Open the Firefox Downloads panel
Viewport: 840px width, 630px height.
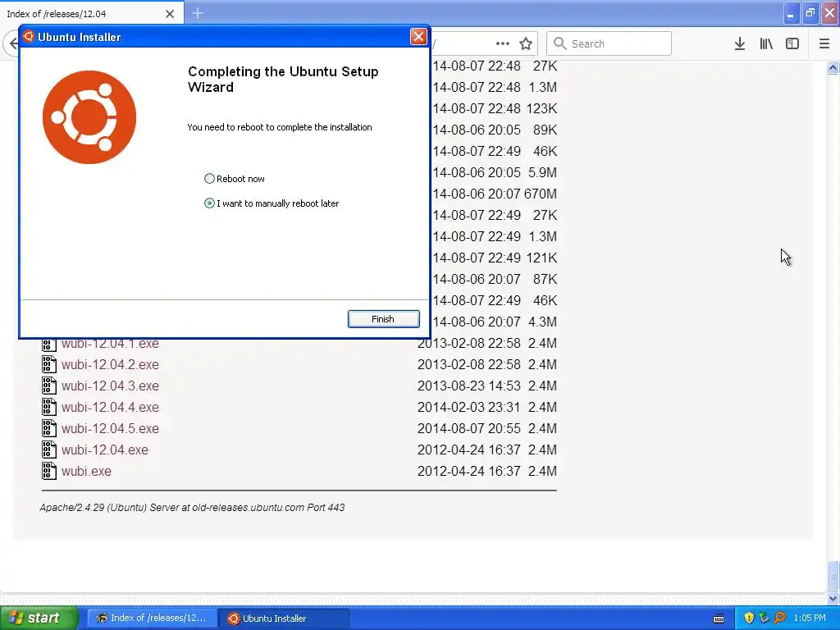coord(740,43)
